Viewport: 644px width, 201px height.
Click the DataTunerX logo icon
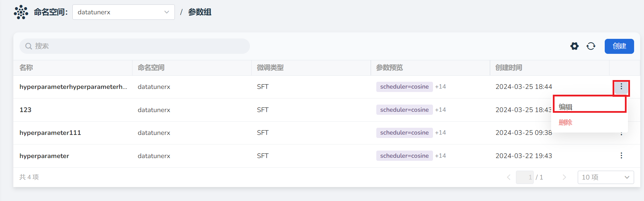coord(21,12)
